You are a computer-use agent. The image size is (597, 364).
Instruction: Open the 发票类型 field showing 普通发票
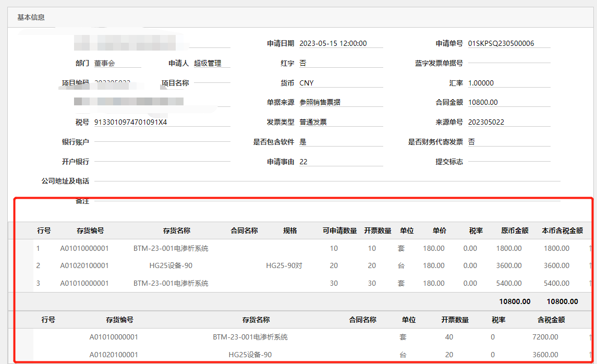coord(341,122)
